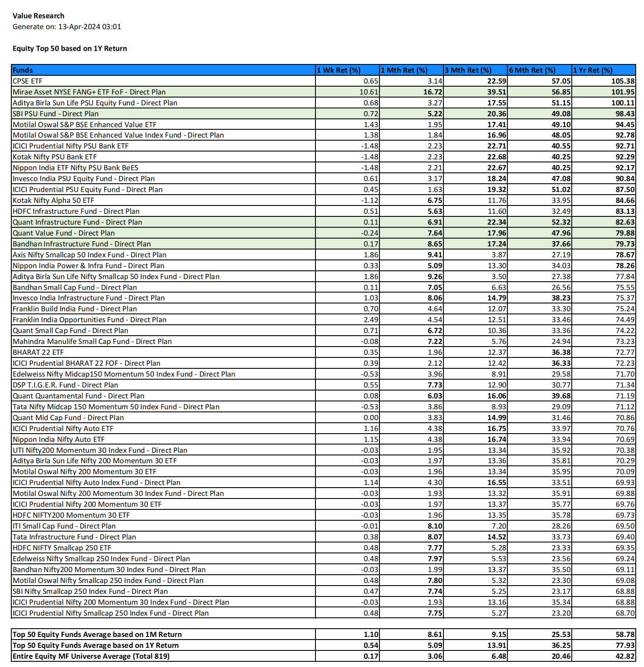Screen dimensions: 644x667
Task: Click the 6 Mth Ret (%) column header
Action: click(x=540, y=70)
